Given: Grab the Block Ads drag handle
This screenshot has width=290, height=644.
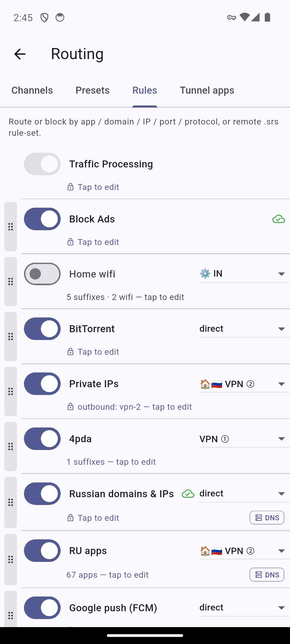Looking at the screenshot, I should [x=10, y=227].
